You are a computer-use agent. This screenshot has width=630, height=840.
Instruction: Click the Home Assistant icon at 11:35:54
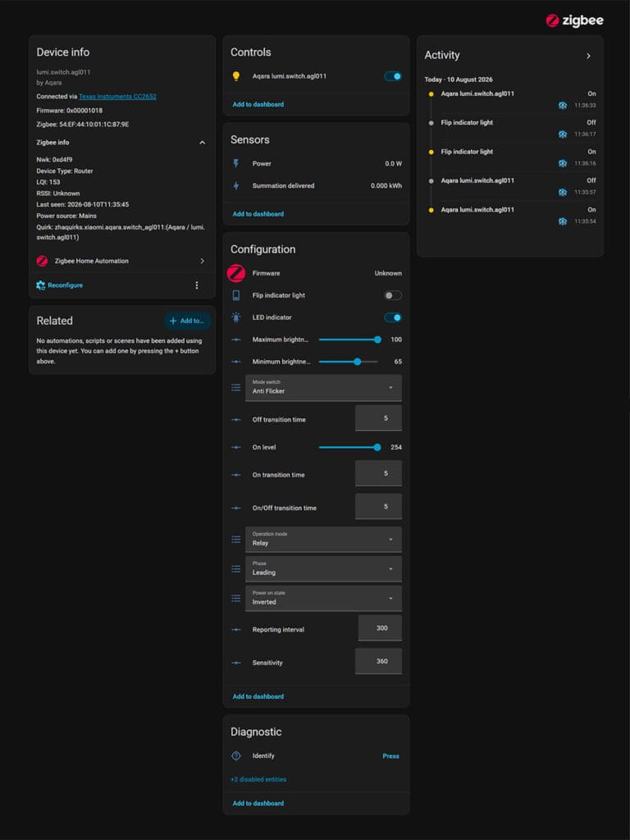tap(563, 221)
